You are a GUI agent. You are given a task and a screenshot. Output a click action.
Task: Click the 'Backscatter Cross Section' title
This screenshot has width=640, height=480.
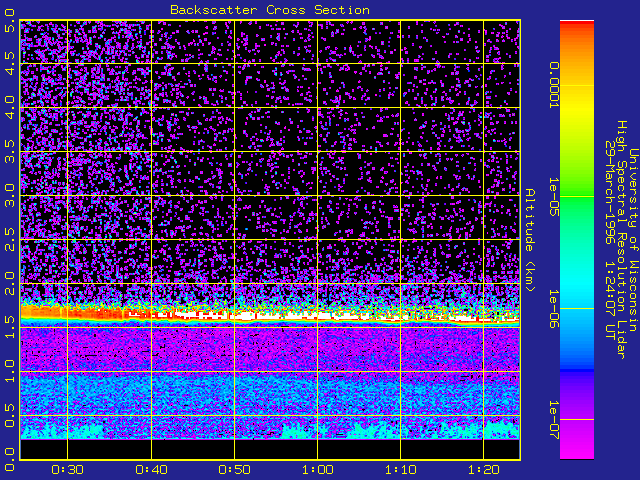click(270, 10)
